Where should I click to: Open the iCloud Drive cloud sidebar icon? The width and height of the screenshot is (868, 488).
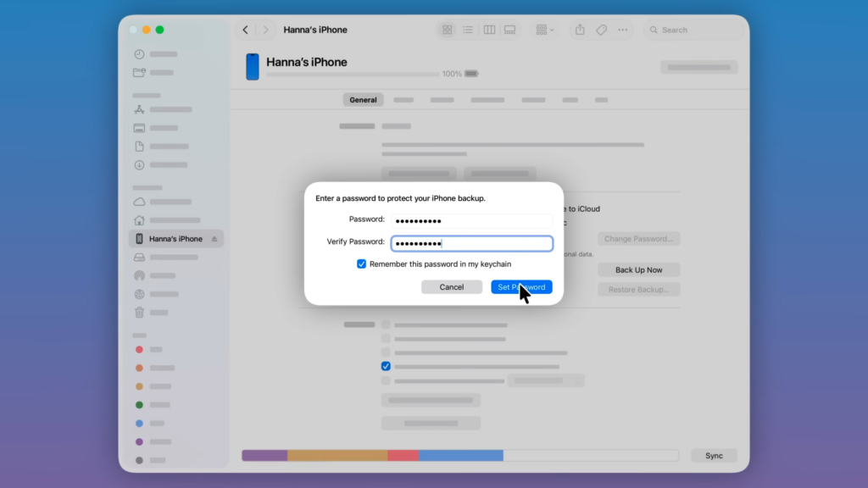point(140,202)
